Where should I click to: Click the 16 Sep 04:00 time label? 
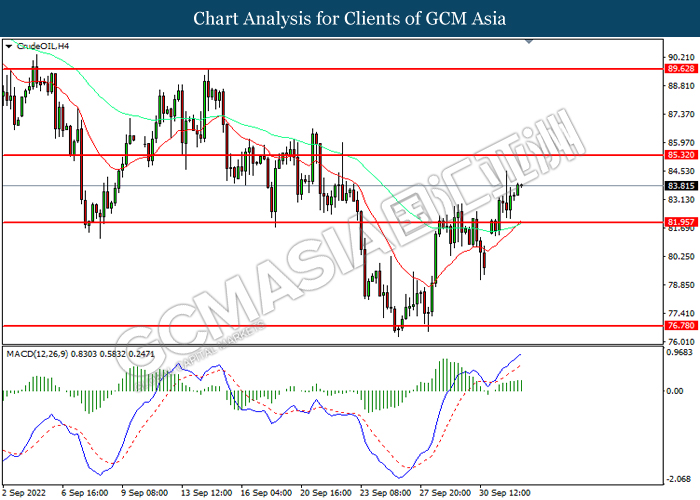pyautogui.click(x=266, y=493)
